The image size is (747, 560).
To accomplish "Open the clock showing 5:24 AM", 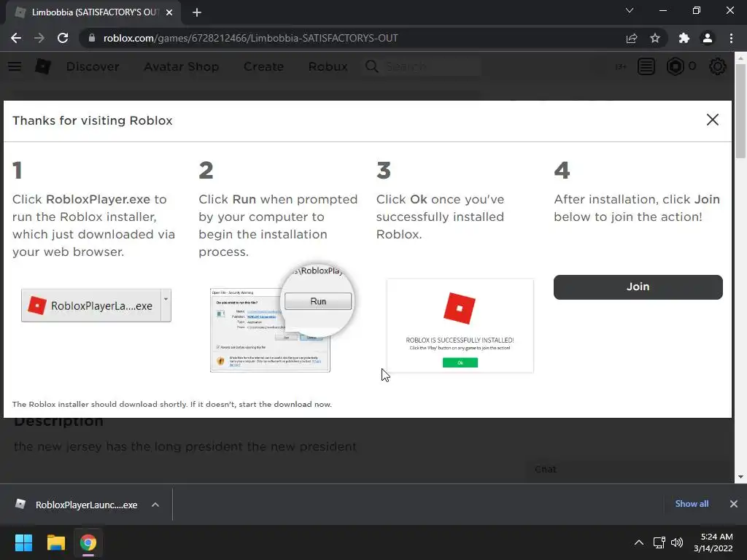I will (x=713, y=542).
